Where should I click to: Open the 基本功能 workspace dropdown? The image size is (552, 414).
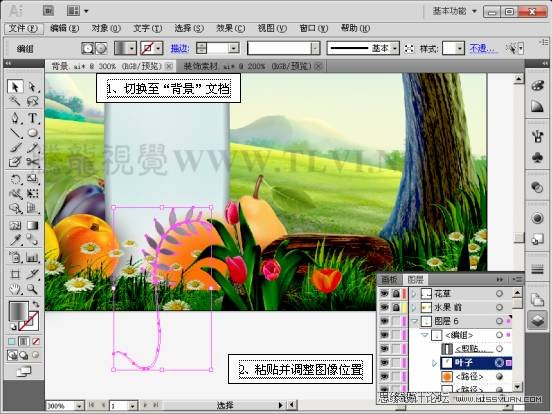pyautogui.click(x=454, y=11)
